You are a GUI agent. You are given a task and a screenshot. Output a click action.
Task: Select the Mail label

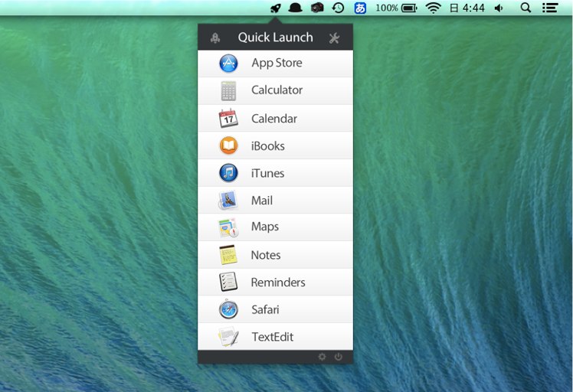(262, 200)
